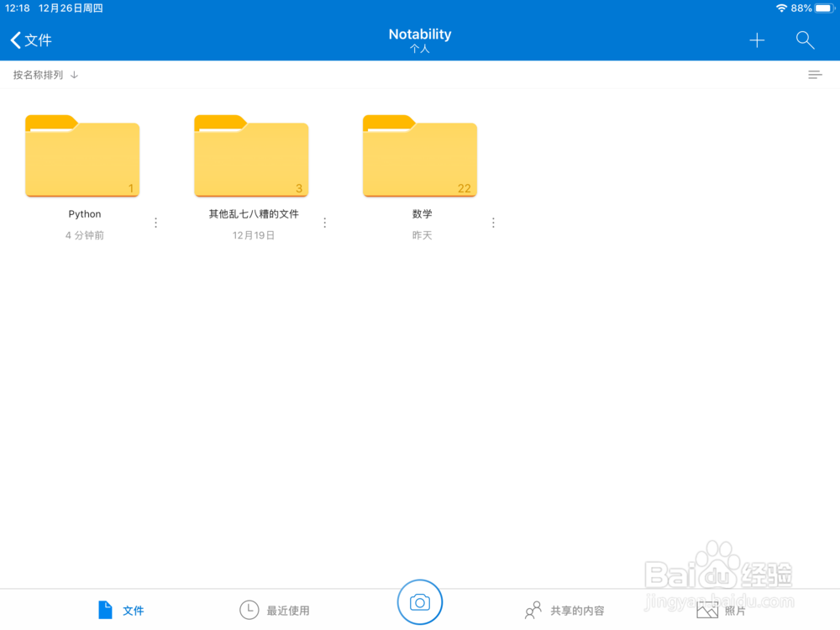This screenshot has width=840, height=630.
Task: Tap the camera scan button
Action: 420,602
